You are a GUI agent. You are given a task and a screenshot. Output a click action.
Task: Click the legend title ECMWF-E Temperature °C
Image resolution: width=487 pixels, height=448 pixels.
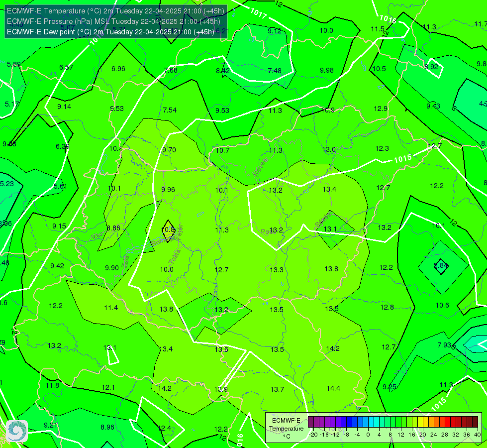[286, 429]
